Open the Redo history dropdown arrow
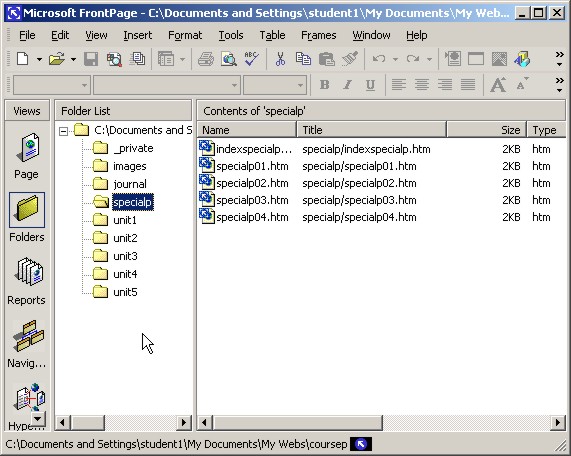The width and height of the screenshot is (571, 456). coord(429,59)
